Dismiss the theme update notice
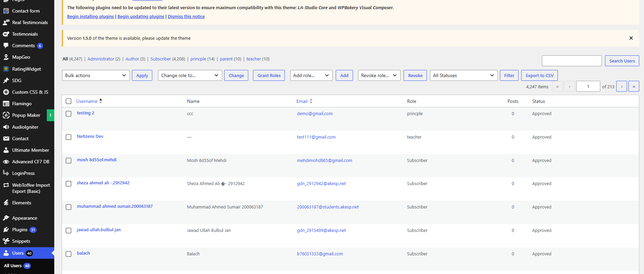The image size is (644, 274). (x=631, y=38)
